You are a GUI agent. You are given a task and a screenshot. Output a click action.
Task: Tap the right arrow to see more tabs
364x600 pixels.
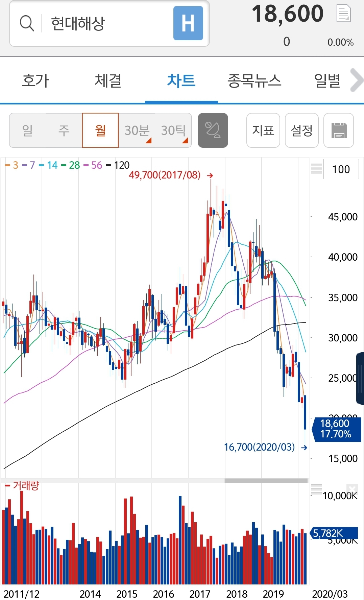(357, 80)
